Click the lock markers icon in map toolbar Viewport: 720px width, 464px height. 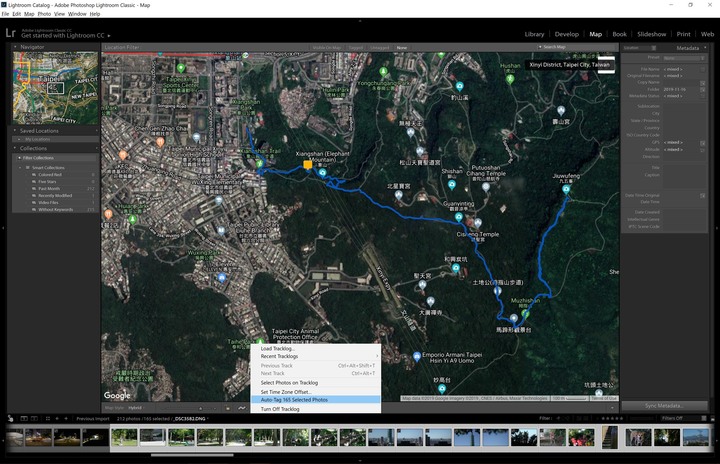pos(227,407)
